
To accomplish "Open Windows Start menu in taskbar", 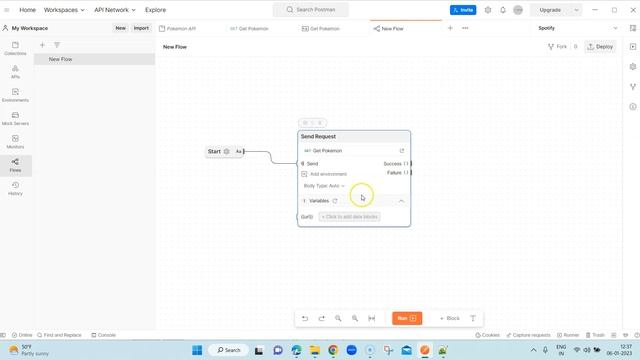I will [x=197, y=350].
